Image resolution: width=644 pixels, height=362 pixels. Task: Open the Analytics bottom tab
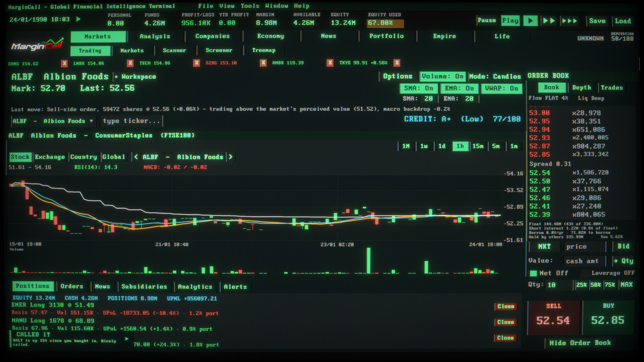[x=195, y=287]
